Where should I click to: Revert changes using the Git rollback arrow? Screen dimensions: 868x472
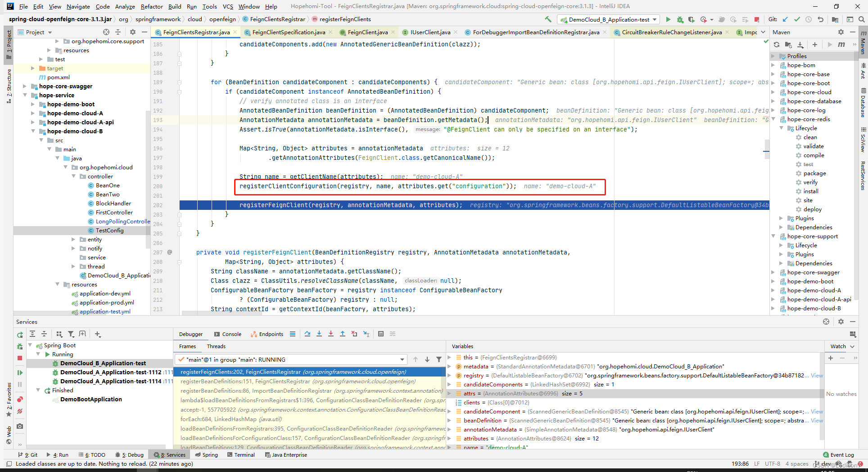(x=820, y=19)
